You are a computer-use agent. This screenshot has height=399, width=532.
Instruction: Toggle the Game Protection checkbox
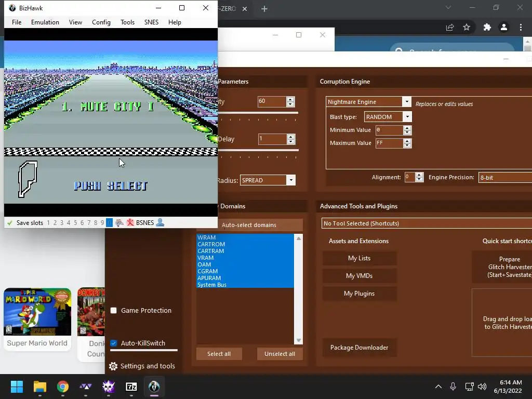click(x=114, y=311)
